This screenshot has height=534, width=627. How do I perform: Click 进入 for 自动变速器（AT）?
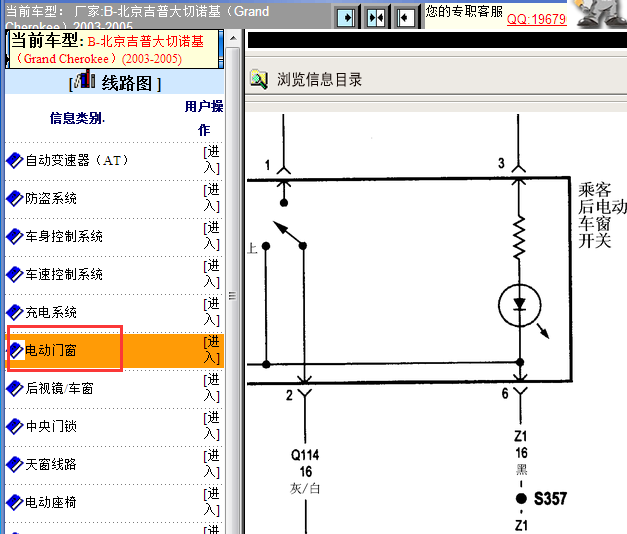pos(212,160)
